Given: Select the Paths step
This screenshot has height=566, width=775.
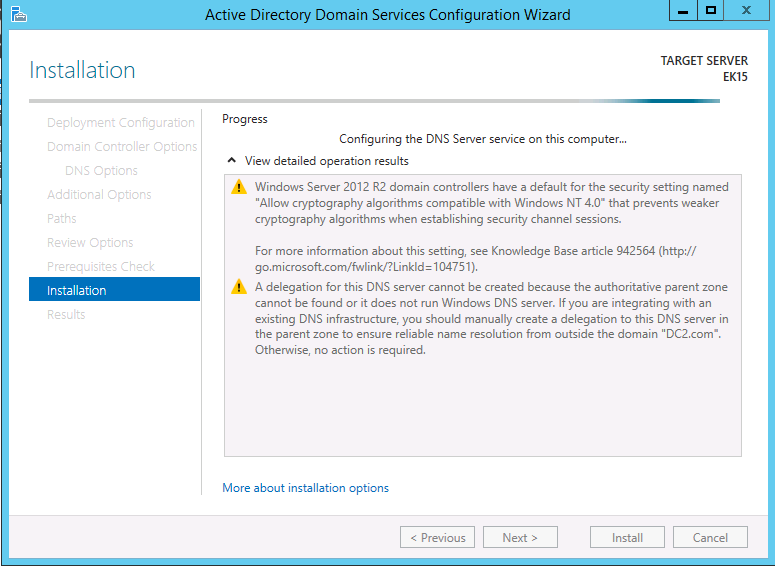Looking at the screenshot, I should [x=62, y=218].
